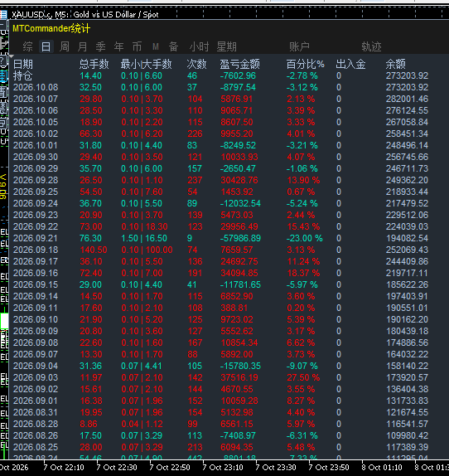Click the 76.30 total lots cell
The width and height of the screenshot is (449, 476).
90,238
